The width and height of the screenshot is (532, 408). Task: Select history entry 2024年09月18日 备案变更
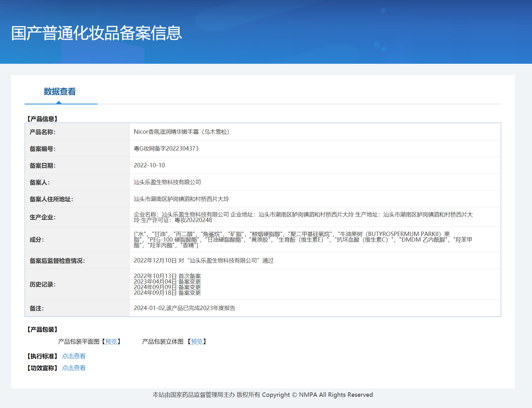click(x=167, y=293)
